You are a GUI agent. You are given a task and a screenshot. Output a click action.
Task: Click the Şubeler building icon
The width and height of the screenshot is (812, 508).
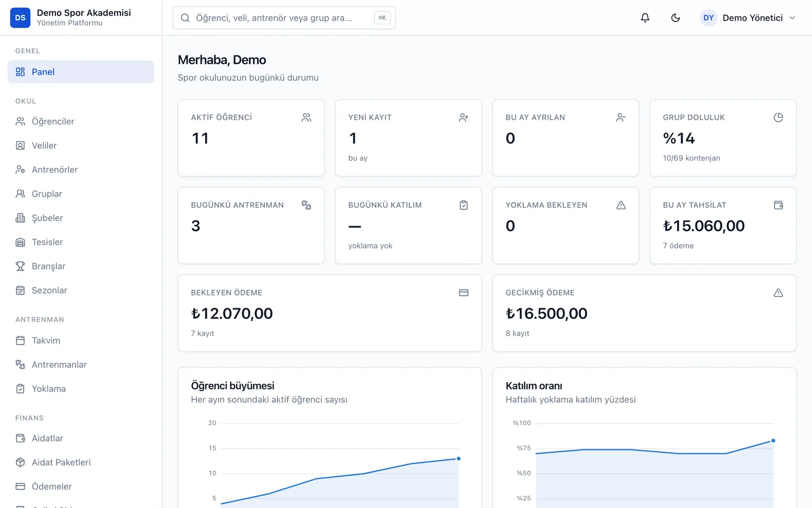(20, 218)
